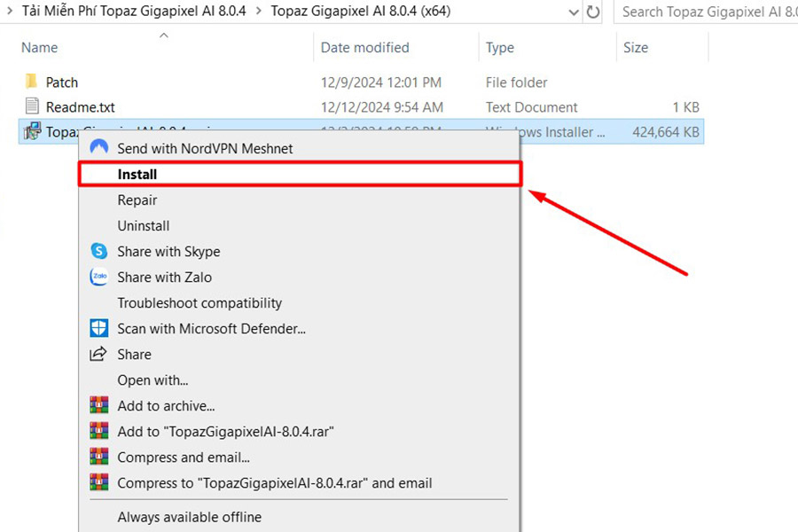Click the Text Document type cell
Image resolution: width=798 pixels, height=532 pixels.
click(x=531, y=107)
